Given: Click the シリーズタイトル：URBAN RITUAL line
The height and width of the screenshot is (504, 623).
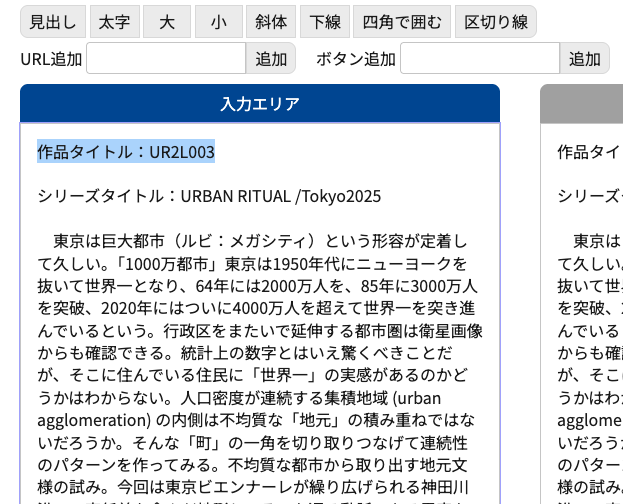Looking at the screenshot, I should pyautogui.click(x=209, y=196).
